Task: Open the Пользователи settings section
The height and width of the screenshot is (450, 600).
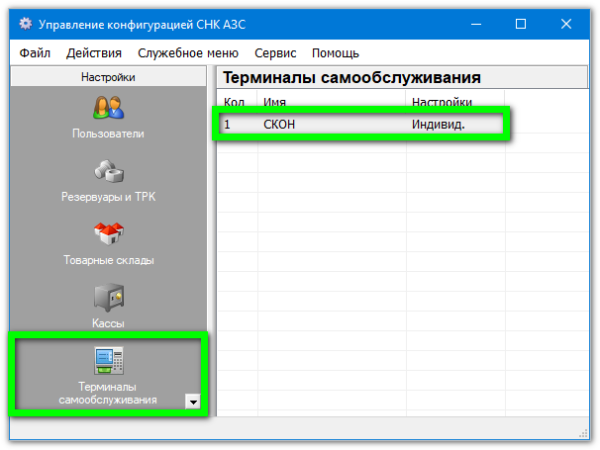Action: click(x=108, y=108)
